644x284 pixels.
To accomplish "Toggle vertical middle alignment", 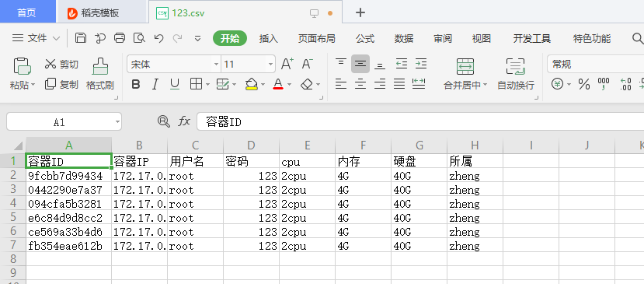I will click(x=360, y=65).
